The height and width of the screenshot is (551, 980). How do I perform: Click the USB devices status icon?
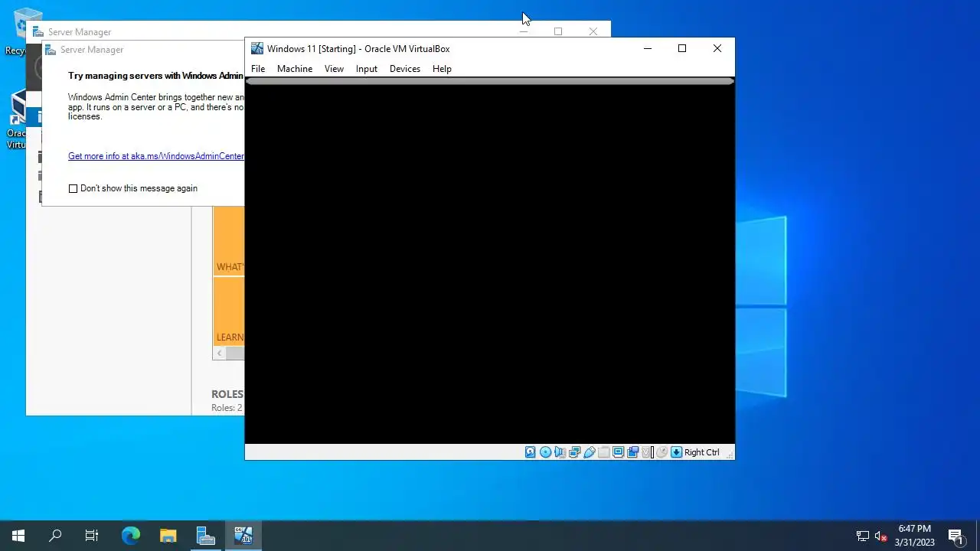coord(589,452)
